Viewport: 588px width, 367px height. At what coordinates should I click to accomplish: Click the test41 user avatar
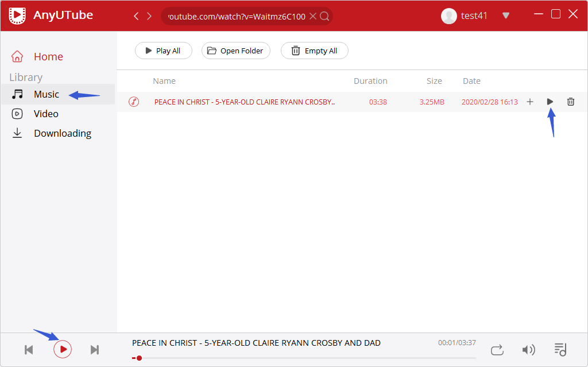[448, 16]
